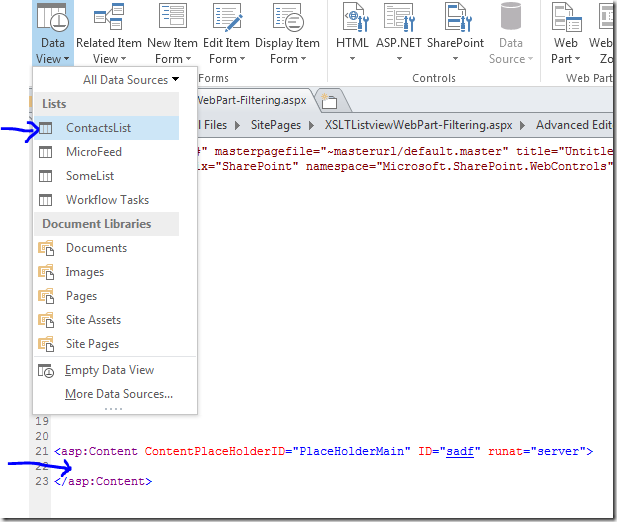Expand the All Data Sources dropdown
The height and width of the screenshot is (522, 617).
(x=131, y=80)
